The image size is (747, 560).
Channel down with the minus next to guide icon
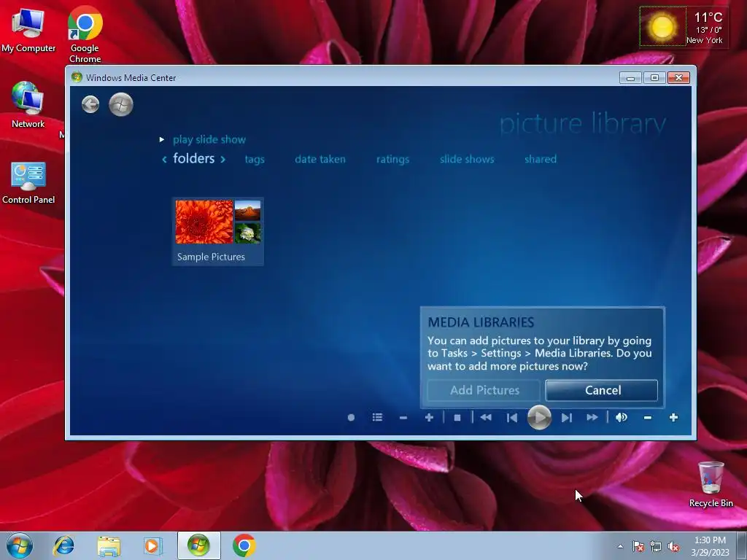click(x=403, y=418)
